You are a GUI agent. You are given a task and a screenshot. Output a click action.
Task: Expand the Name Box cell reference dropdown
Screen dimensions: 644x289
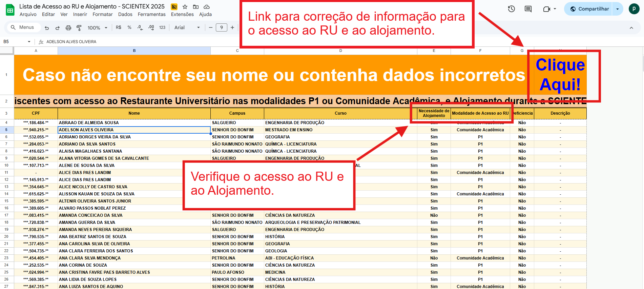[29, 42]
